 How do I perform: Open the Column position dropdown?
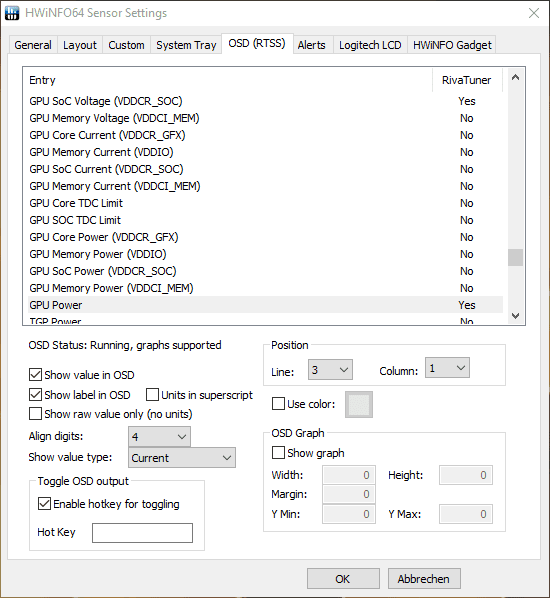[x=447, y=368]
